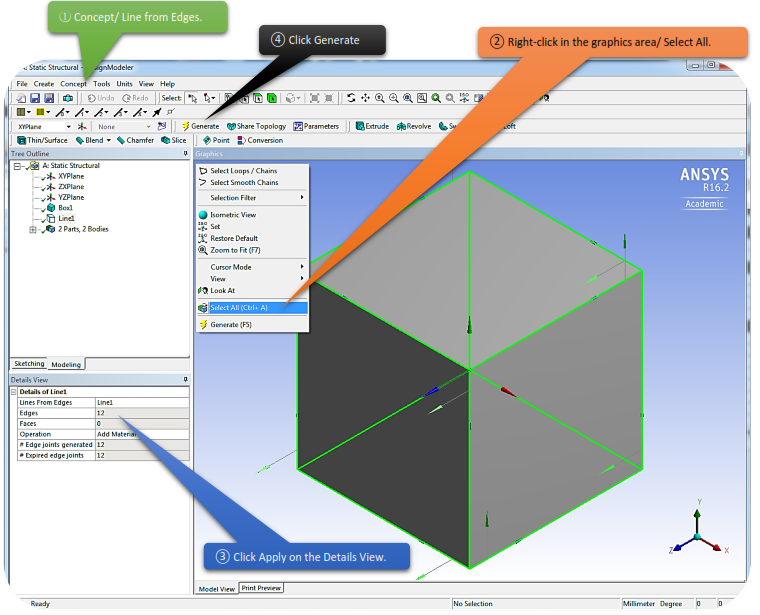Select Line1 in the Tree Outline
This screenshot has width=760, height=615.
66,219
